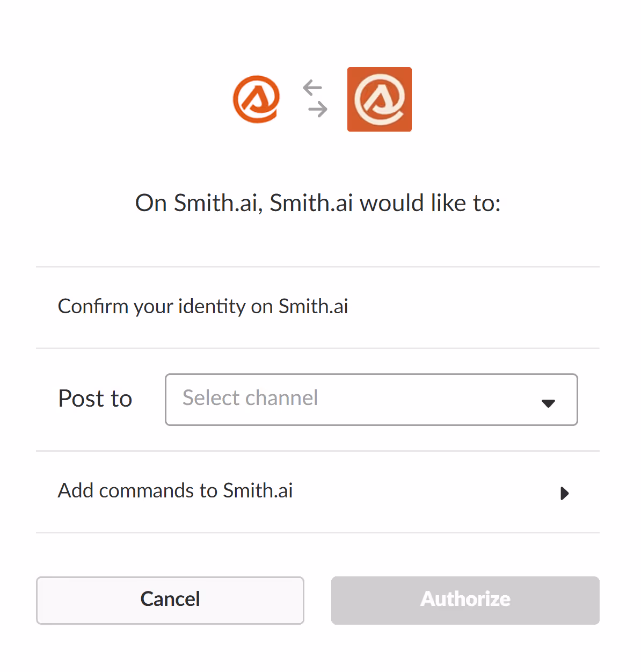Screen dimensions: 641x672
Task: Open the Select channel dropdown
Action: point(371,400)
